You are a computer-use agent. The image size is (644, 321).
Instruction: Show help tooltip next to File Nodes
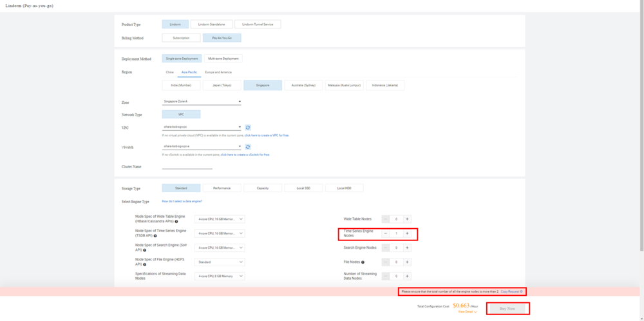pos(363,262)
